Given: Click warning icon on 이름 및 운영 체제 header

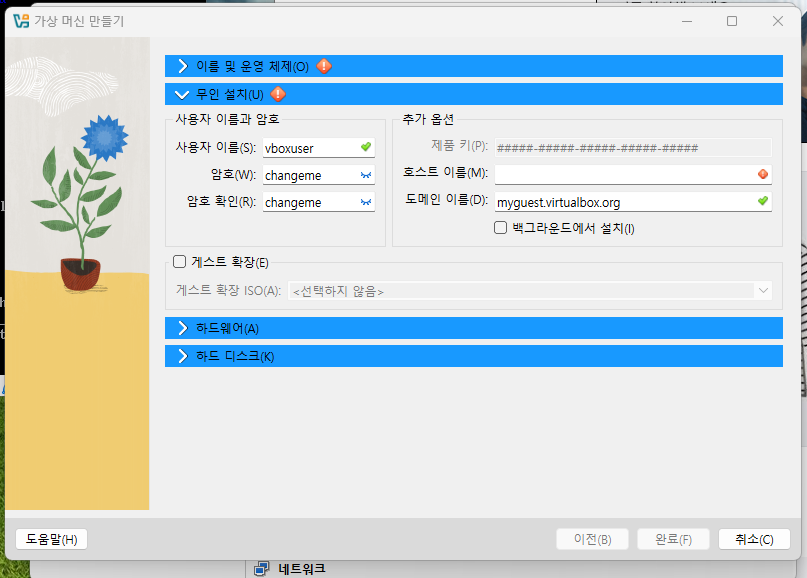Looking at the screenshot, I should [324, 66].
